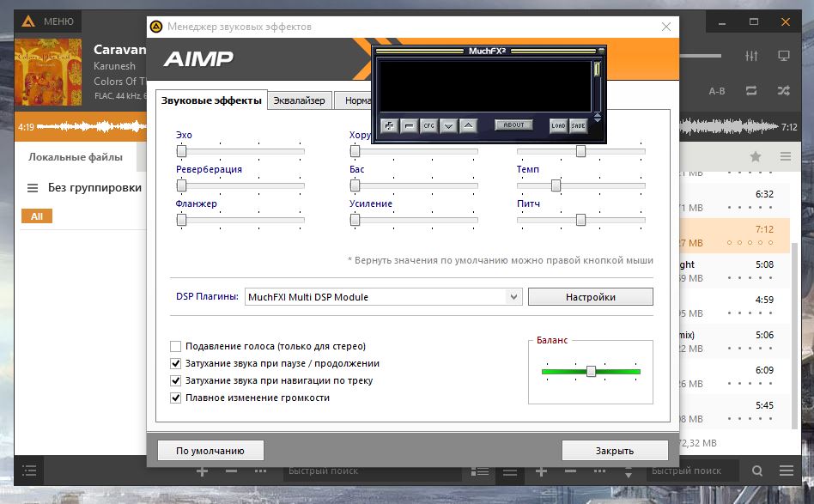Open the equalizer sound effects icon
Screen dimensions: 814x504
tap(752, 56)
